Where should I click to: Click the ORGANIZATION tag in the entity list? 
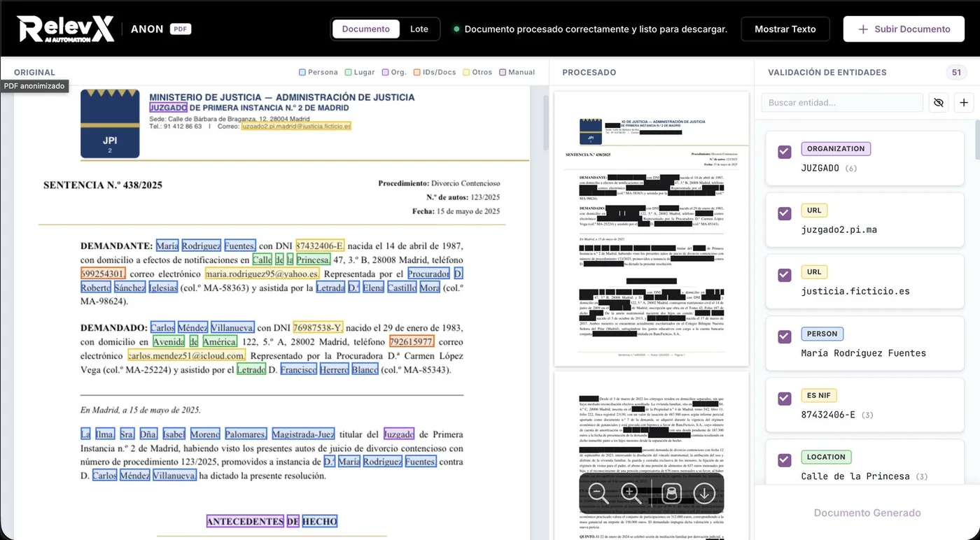pyautogui.click(x=836, y=148)
